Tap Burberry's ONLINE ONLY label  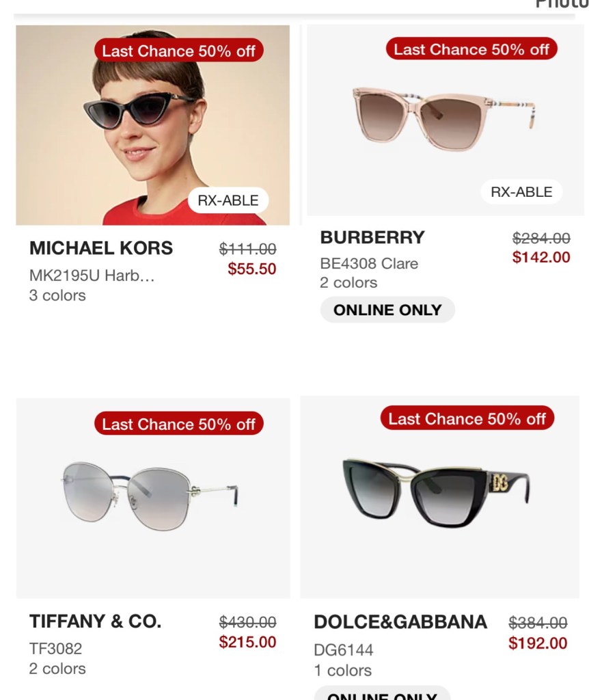(387, 310)
